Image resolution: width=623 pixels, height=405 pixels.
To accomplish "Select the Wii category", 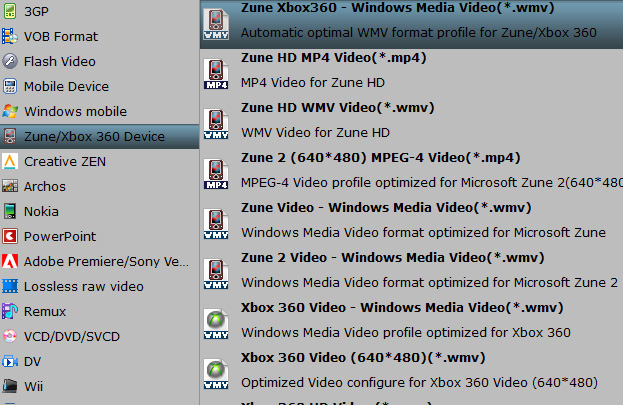I will pyautogui.click(x=99, y=386).
